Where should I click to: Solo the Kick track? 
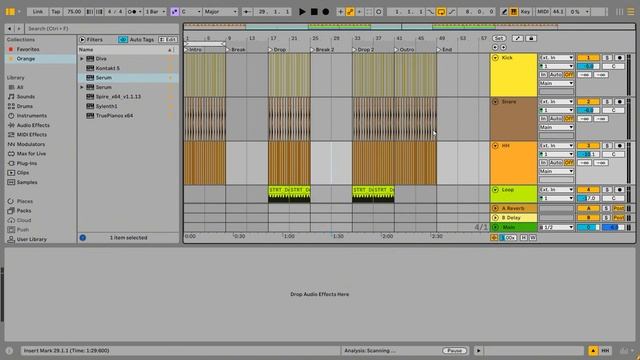[607, 58]
